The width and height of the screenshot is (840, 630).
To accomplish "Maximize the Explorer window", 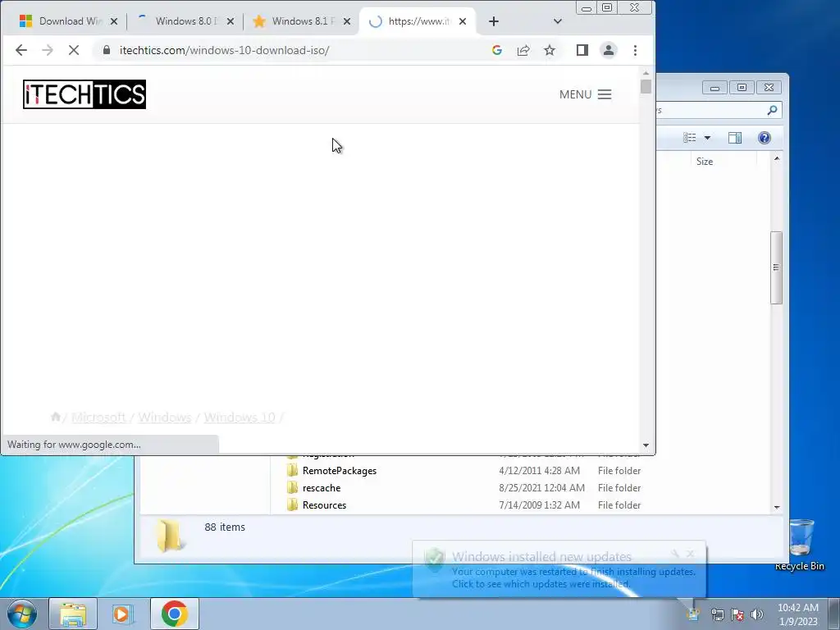I will 742,87.
